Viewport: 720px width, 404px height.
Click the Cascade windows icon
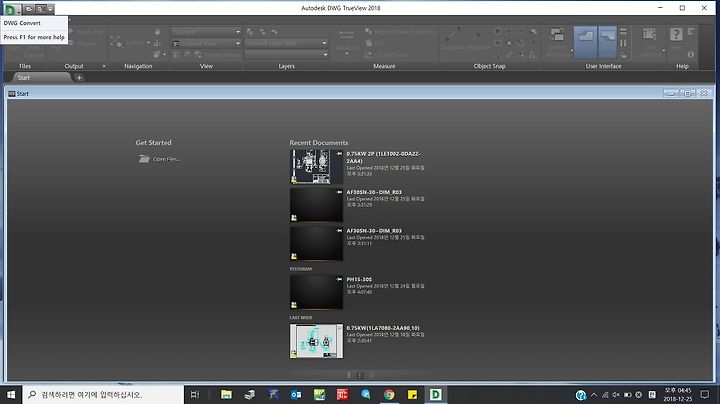click(x=623, y=55)
